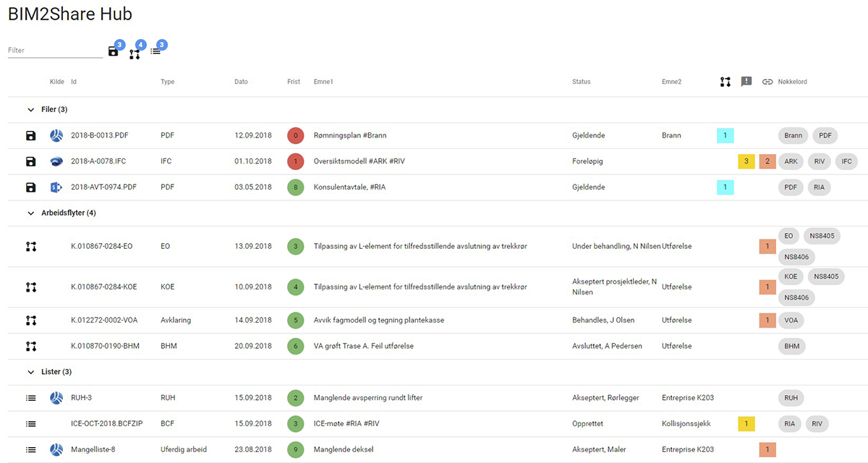Click the list icon on the RUH-3 row

(31, 398)
